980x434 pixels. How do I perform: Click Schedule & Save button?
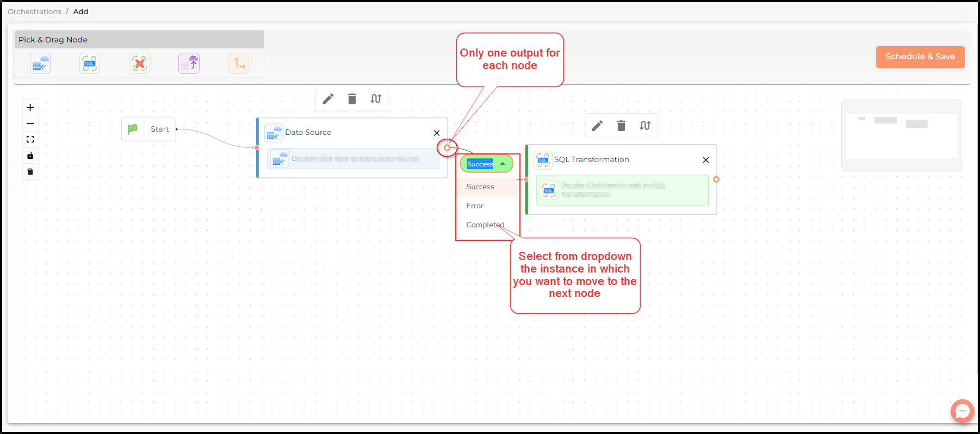[x=920, y=57]
